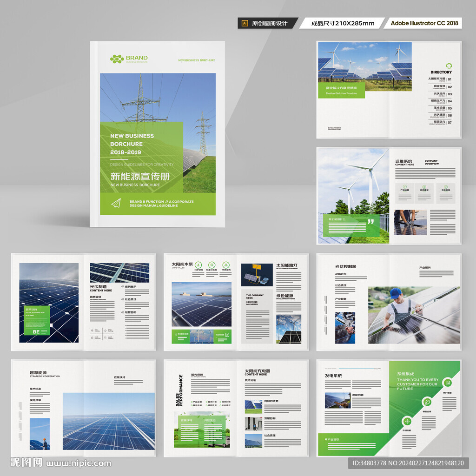Click the COMPANY OVERVIEW heading

point(432,162)
